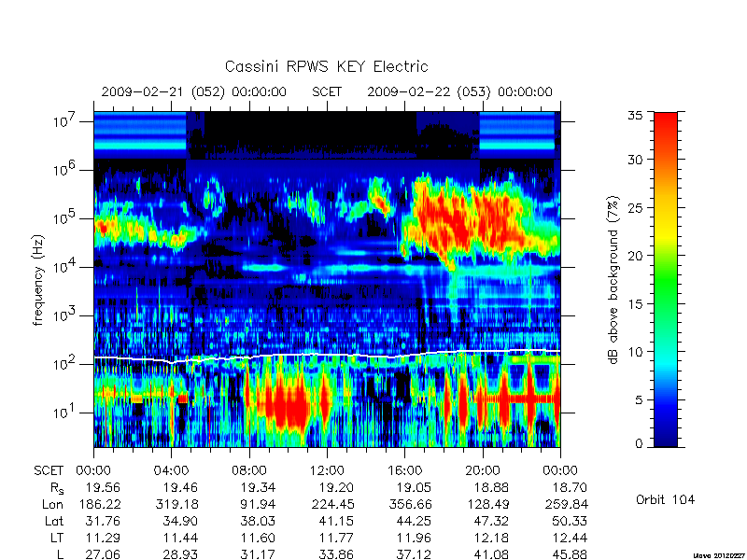This screenshot has height=560, width=747.
Task: Click the Rs value 19.20
Action: [336, 487]
